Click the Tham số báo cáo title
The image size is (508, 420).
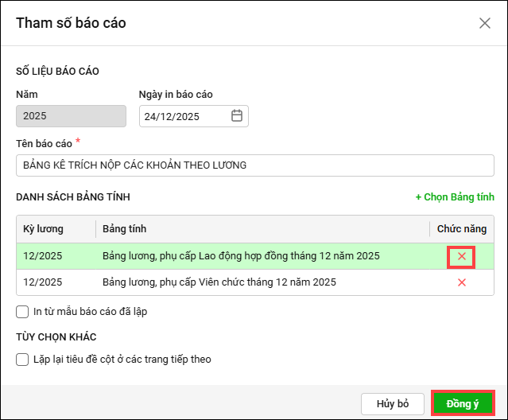pos(71,23)
